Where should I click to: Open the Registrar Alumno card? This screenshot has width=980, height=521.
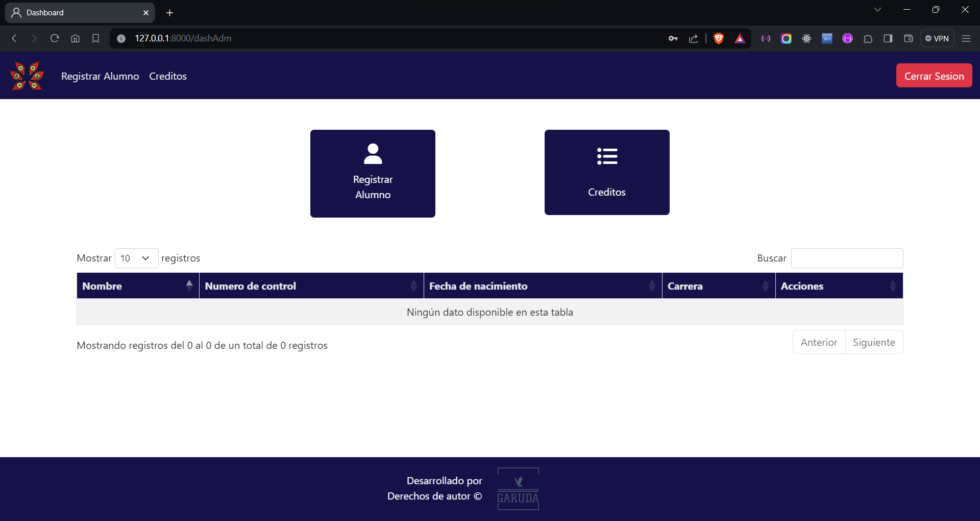373,174
